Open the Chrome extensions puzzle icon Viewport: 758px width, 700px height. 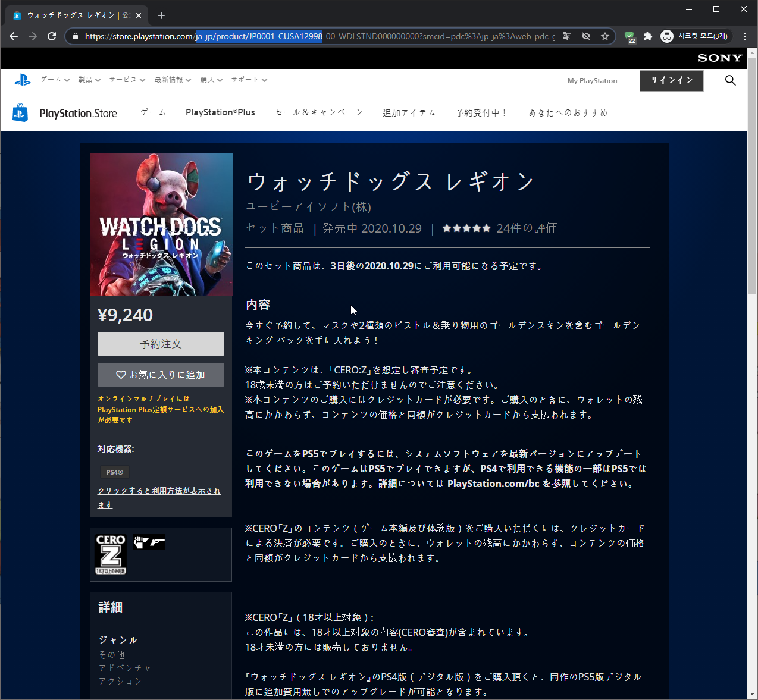click(648, 36)
